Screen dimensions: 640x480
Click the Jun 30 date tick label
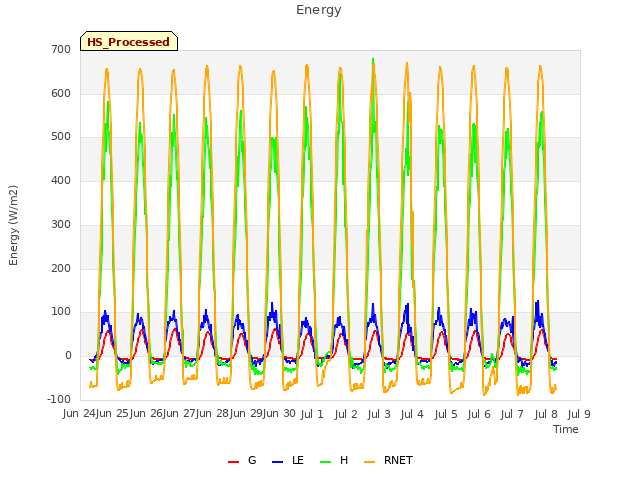click(280, 414)
